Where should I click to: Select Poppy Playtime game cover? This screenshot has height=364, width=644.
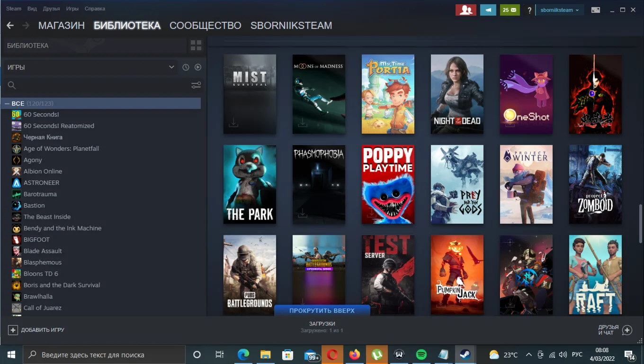point(388,184)
